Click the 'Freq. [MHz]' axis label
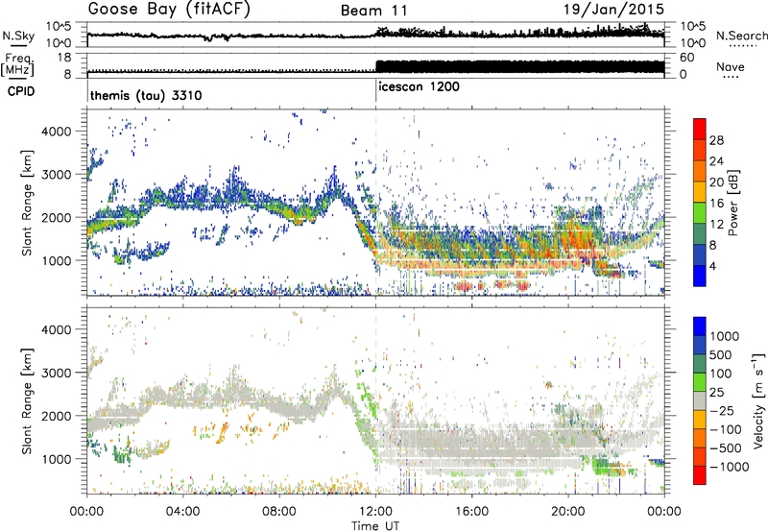The width and height of the screenshot is (768, 532). 17,65
